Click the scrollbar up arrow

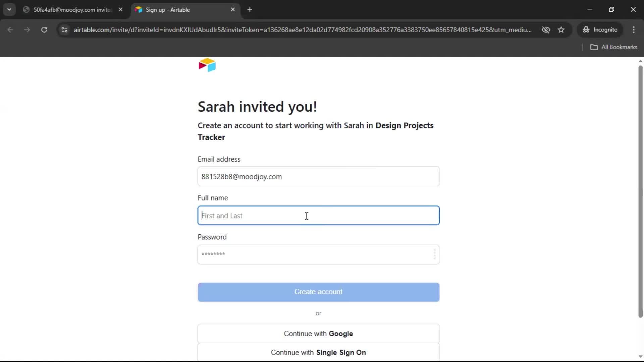tap(640, 61)
